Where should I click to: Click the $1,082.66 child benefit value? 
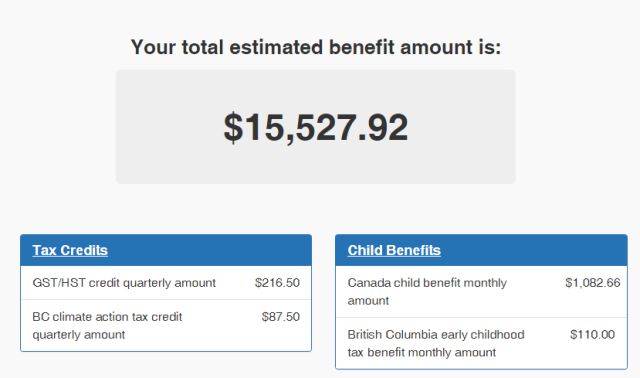(x=593, y=283)
